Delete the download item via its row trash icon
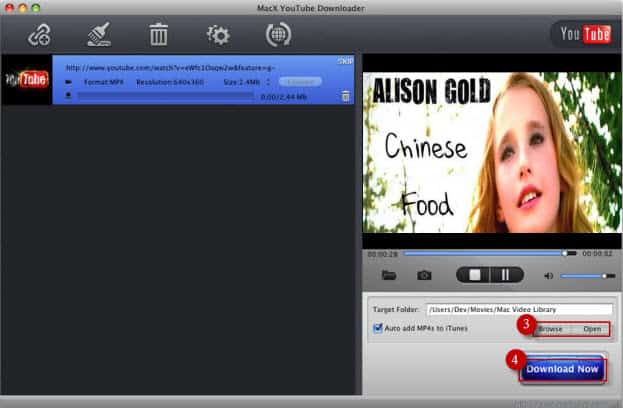This screenshot has height=408, width=623. 346,96
